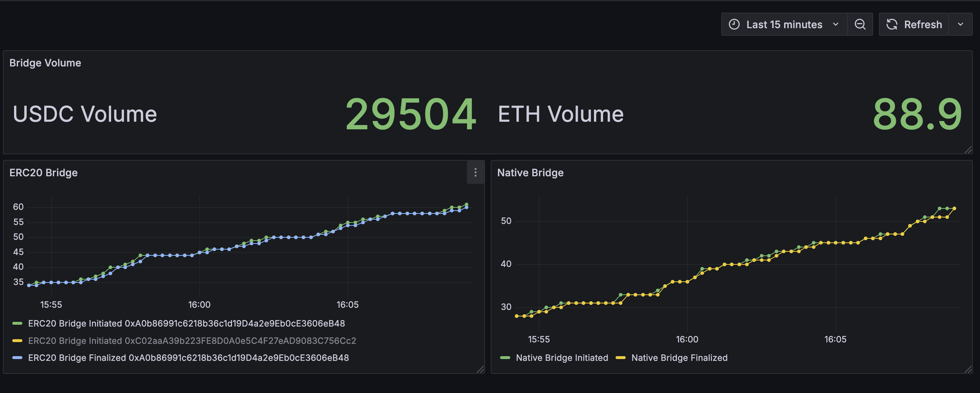
Task: Click ERC20 Bridge panel resize handle
Action: pyautogui.click(x=481, y=370)
